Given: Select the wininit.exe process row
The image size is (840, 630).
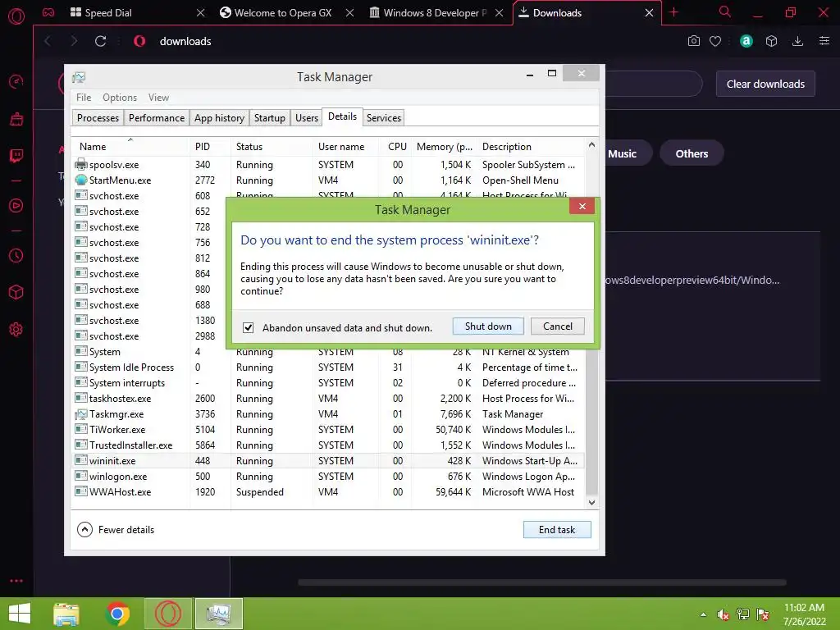Looking at the screenshot, I should pyautogui.click(x=328, y=461).
